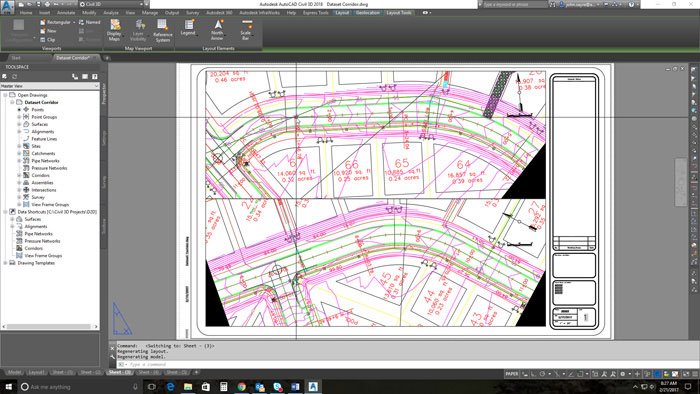Open the Toolspace help icon
This screenshot has height=394, width=700.
click(x=95, y=77)
